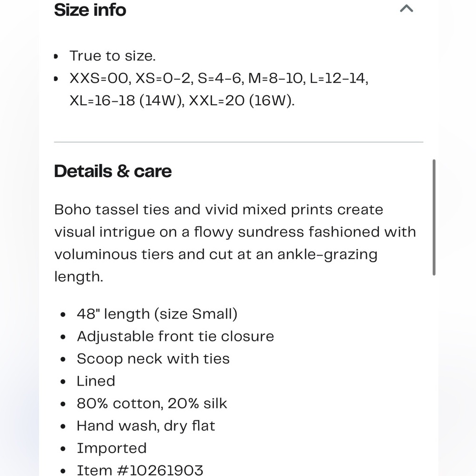Collapse the Size info section chevron

[407, 8]
